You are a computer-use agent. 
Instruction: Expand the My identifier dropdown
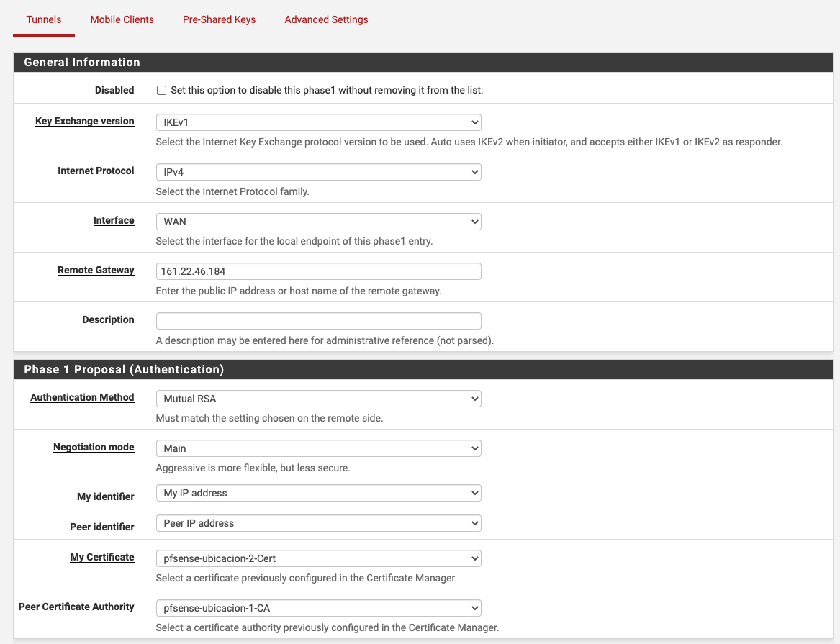319,493
